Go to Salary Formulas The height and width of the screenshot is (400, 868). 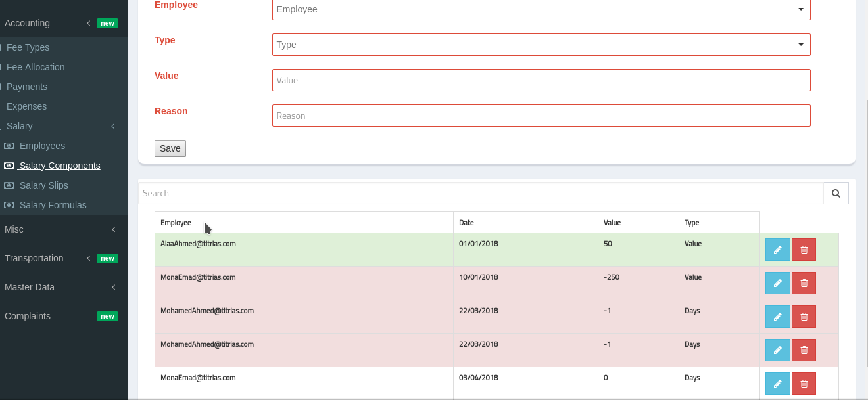coord(53,205)
